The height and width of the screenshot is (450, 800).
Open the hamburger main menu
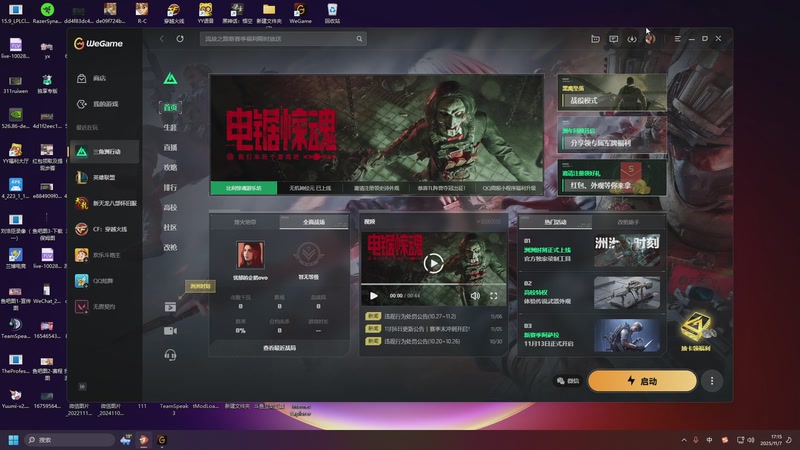pyautogui.click(x=677, y=39)
